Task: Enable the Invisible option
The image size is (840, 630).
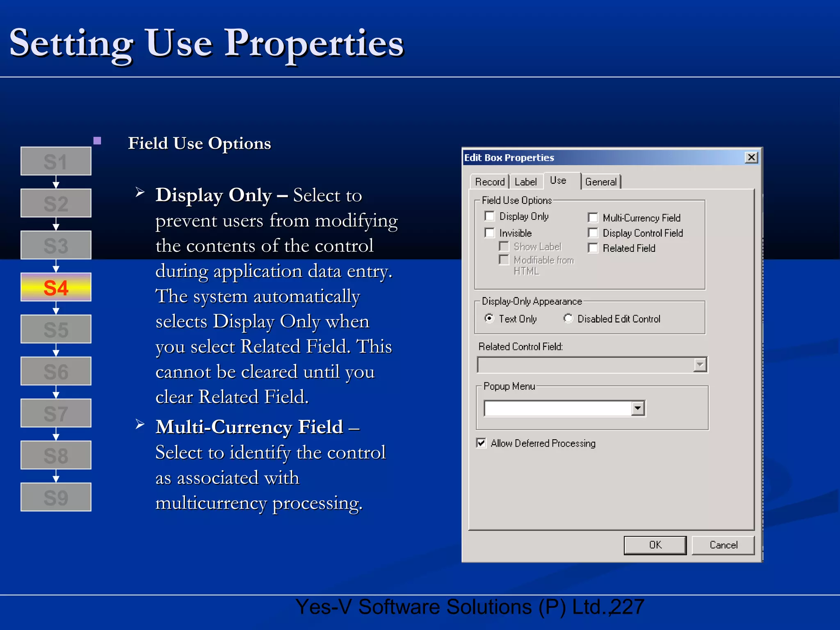Action: 490,233
